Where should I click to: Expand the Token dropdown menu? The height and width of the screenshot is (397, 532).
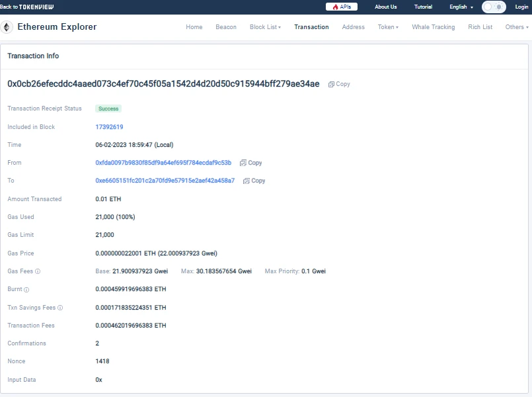tap(388, 27)
